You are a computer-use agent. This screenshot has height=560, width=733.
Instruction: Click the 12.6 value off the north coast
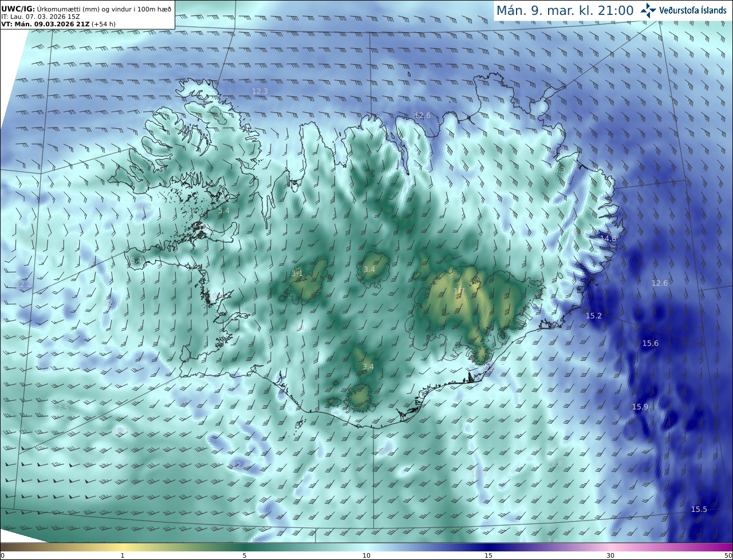click(422, 116)
